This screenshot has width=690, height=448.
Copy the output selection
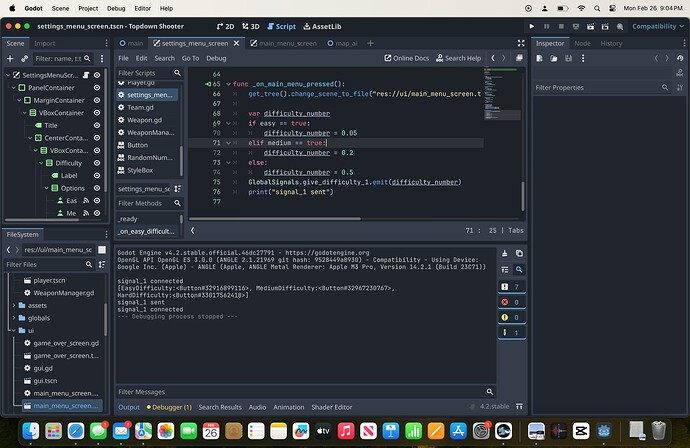[519, 253]
